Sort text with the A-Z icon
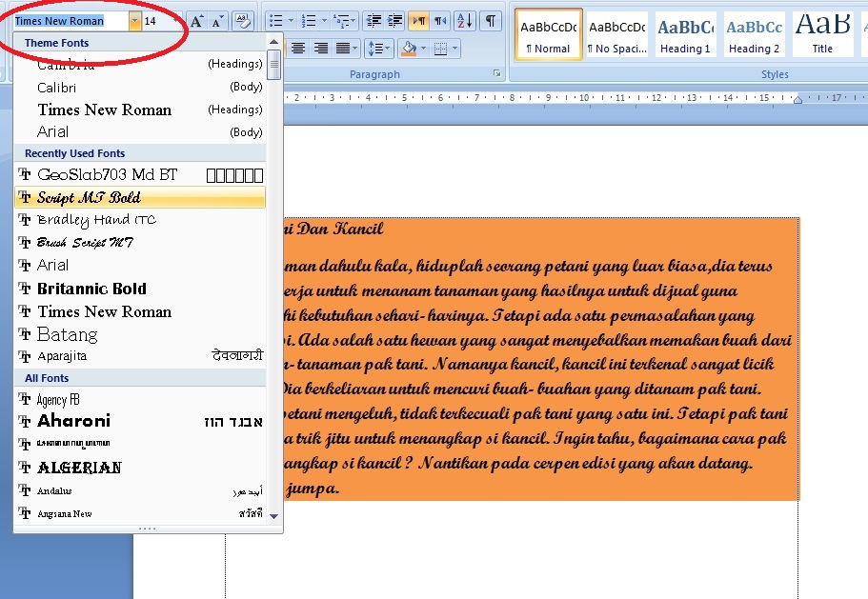The width and height of the screenshot is (868, 599). pos(465,21)
